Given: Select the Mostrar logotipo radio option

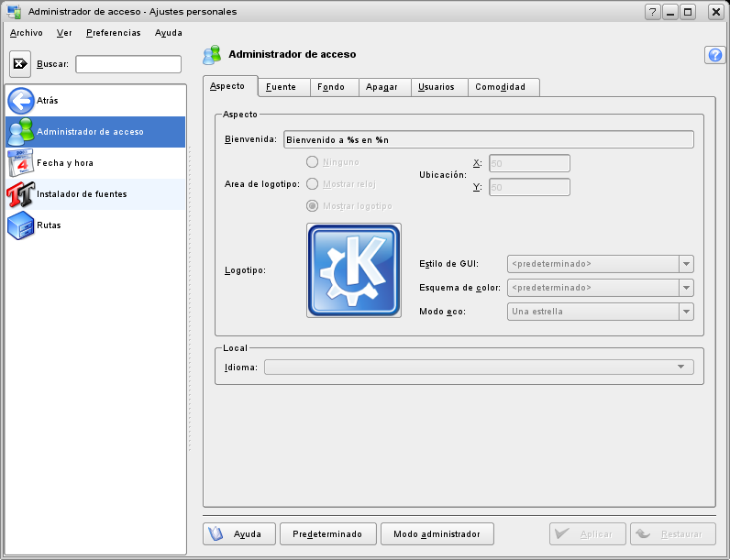Looking at the screenshot, I should pyautogui.click(x=313, y=205).
